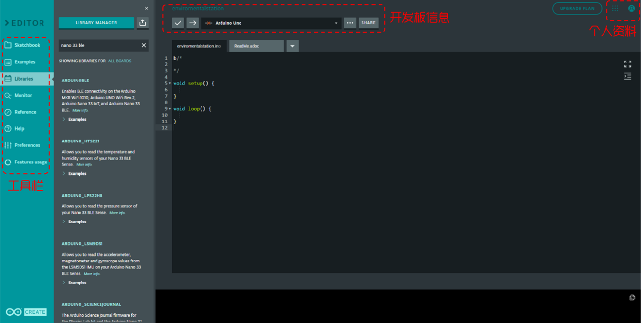Click the SHARE button
The image size is (644, 323).
[368, 23]
